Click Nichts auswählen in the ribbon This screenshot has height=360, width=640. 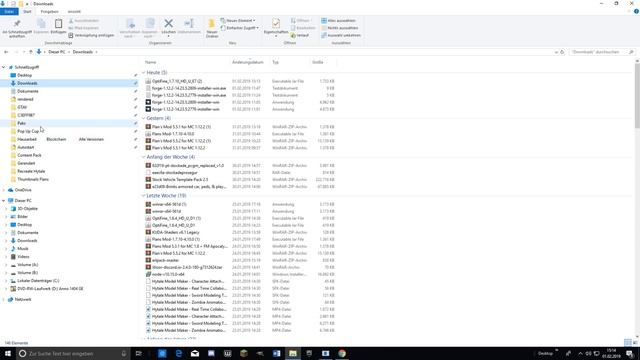[x=340, y=28]
